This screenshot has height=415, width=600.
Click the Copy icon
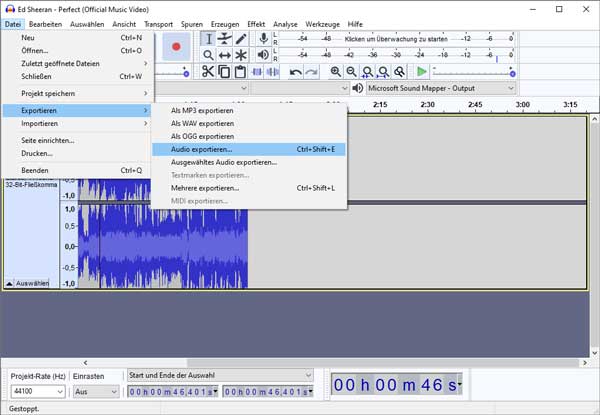click(x=224, y=72)
